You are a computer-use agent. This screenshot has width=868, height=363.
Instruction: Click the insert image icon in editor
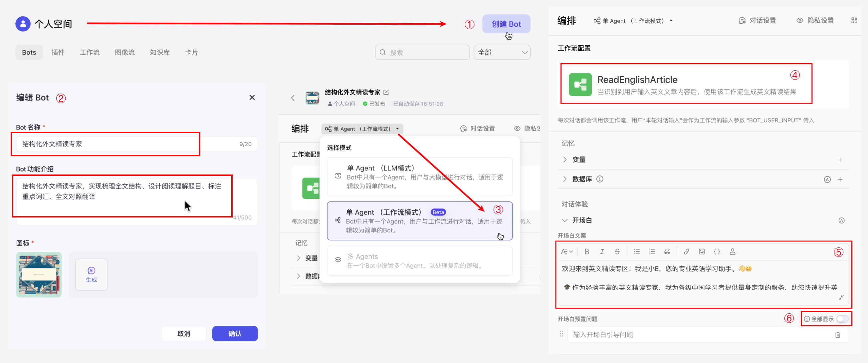click(702, 251)
